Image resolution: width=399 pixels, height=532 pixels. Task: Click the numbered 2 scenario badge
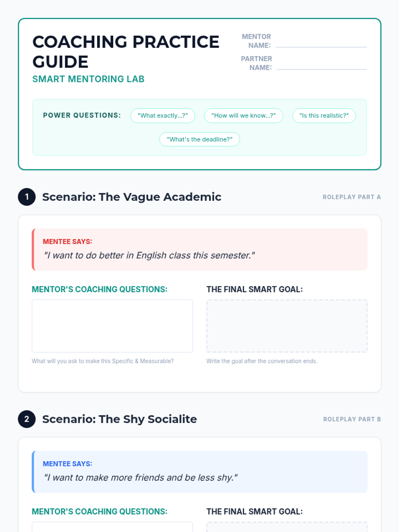[27, 419]
